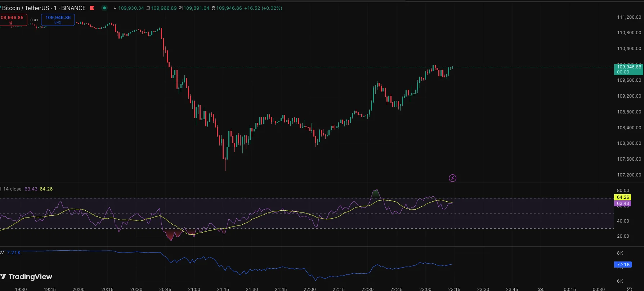This screenshot has height=291, width=644.
Task: Click the blue 7.21K label on OBV axis
Action: click(x=622, y=265)
